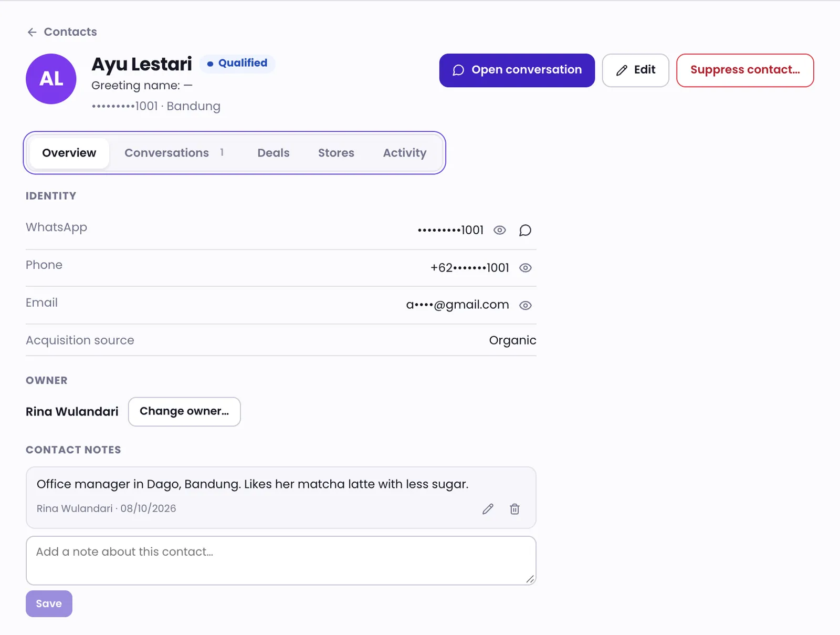
Task: Click the Edit contact button
Action: click(635, 70)
